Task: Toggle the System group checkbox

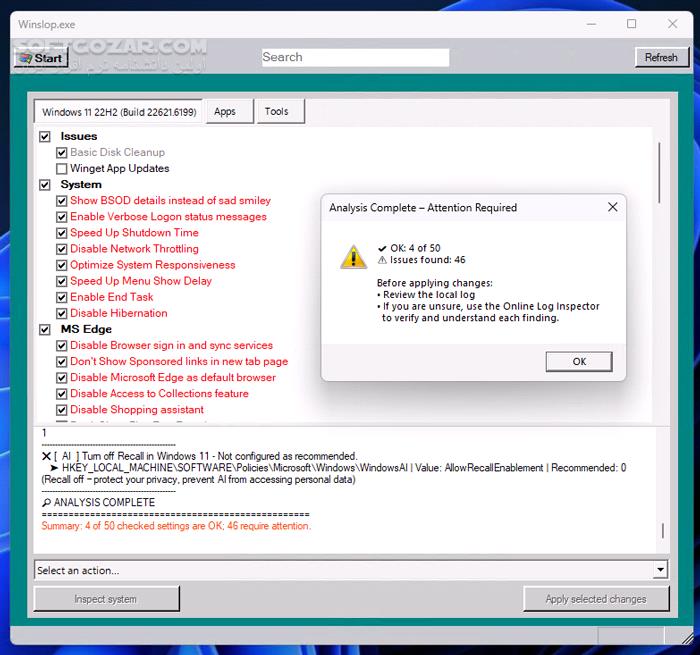Action: [x=45, y=185]
